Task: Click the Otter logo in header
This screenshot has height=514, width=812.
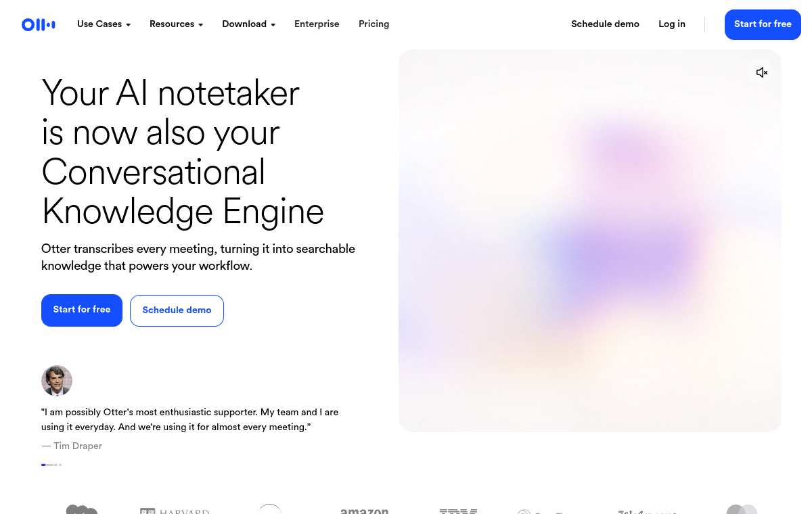Action: click(x=39, y=25)
